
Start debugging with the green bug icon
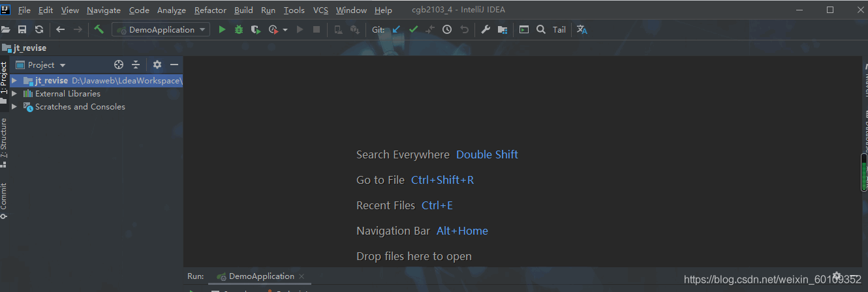click(x=239, y=29)
